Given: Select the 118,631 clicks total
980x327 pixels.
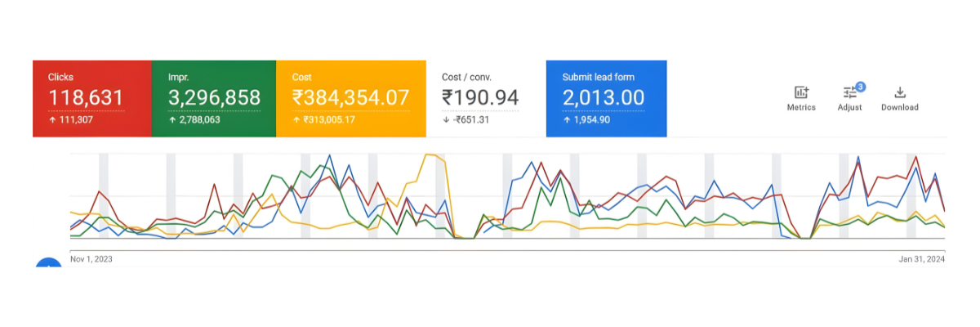Looking at the screenshot, I should tap(86, 98).
